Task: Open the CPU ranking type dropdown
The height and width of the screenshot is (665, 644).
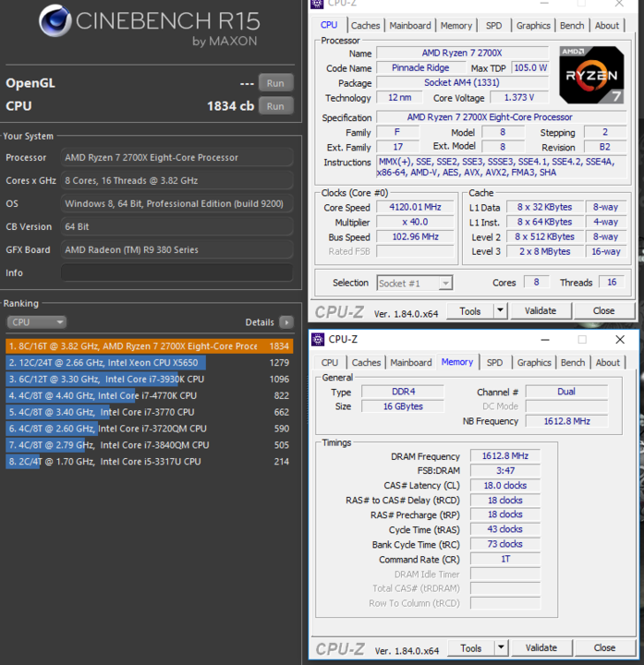Action: 36,322
